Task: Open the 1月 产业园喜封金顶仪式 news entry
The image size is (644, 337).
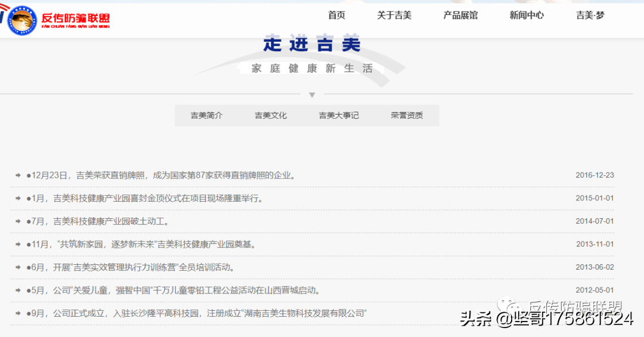Action: 145,199
